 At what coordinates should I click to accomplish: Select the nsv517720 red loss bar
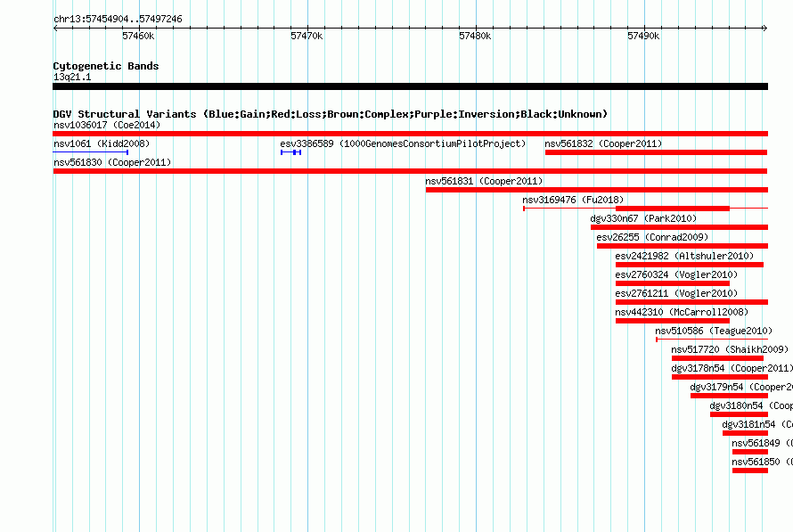click(x=717, y=358)
